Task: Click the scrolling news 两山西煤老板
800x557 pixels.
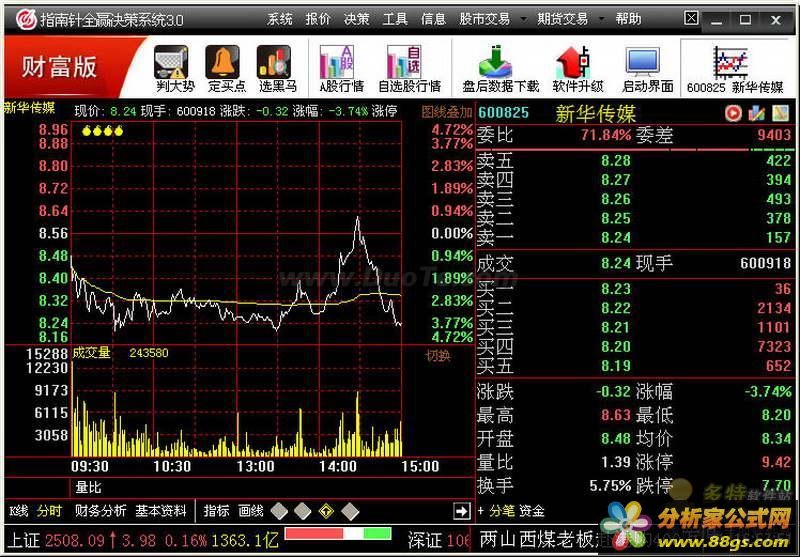Action: coord(536,540)
